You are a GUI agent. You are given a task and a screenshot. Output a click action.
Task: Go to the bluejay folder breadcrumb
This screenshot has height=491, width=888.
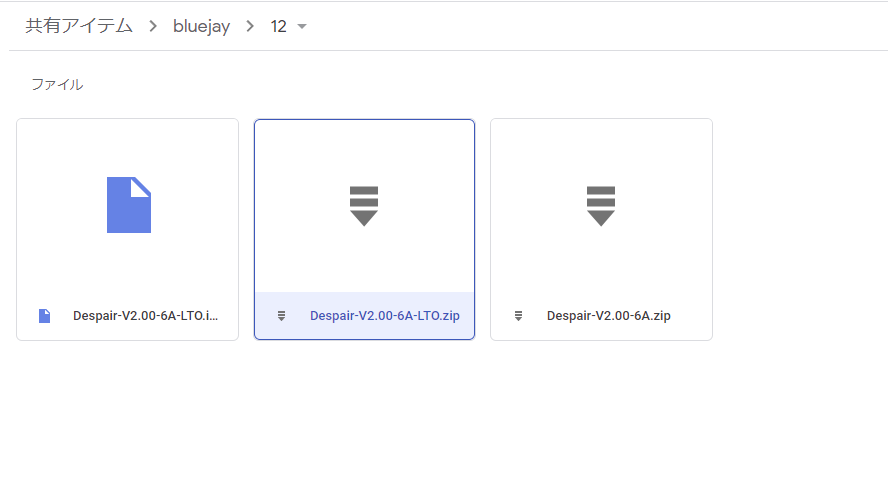tap(201, 26)
